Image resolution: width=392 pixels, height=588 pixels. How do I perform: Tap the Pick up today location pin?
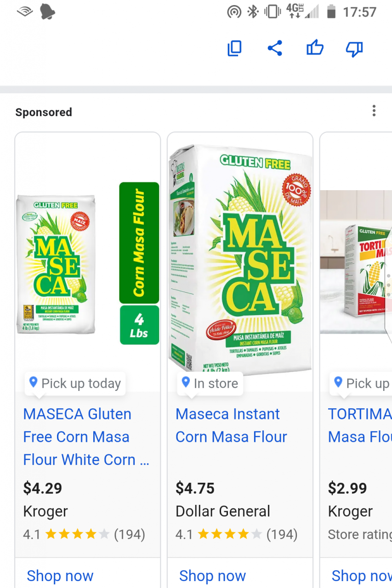pyautogui.click(x=33, y=382)
